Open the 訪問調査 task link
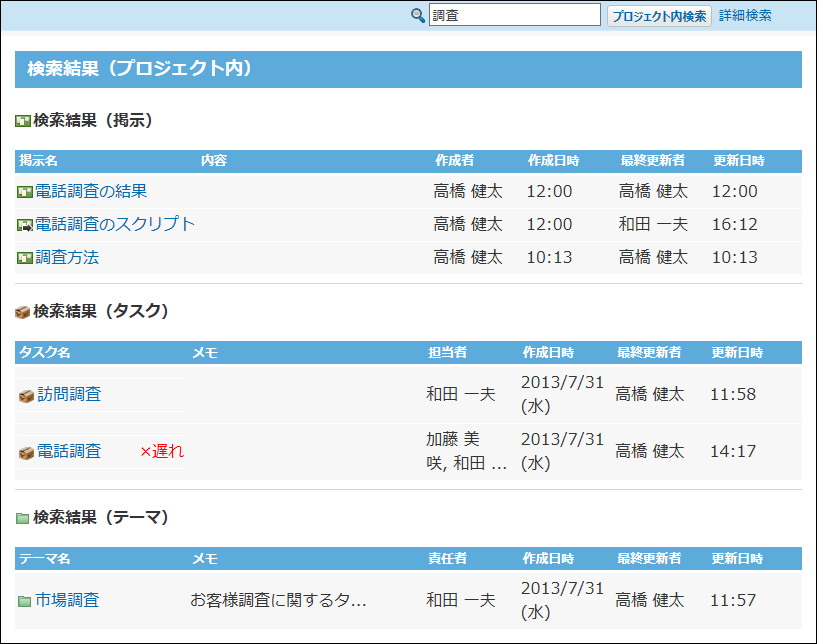The width and height of the screenshot is (817, 644). 69,395
